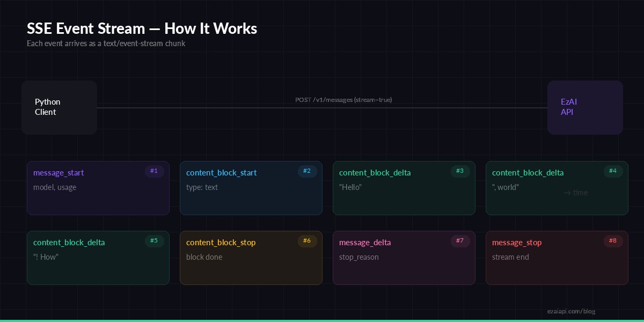Click the stop_reason text on message_delta
This screenshot has height=322, width=644.
click(x=358, y=257)
